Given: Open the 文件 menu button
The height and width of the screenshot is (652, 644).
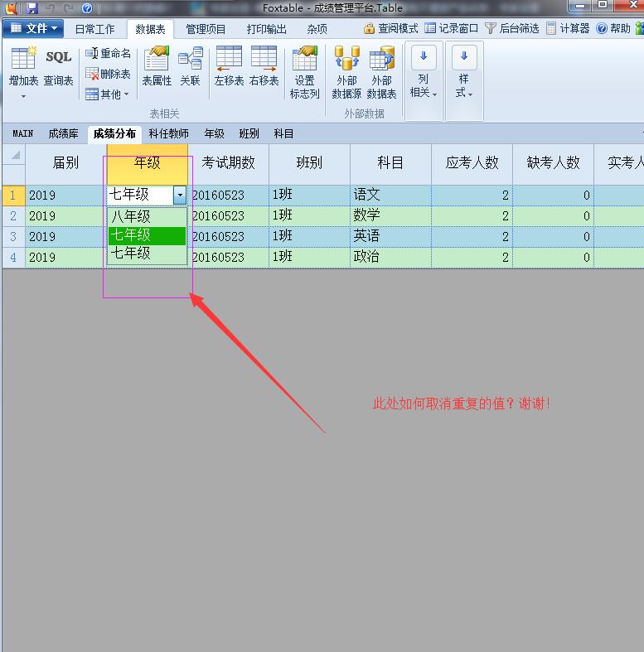Looking at the screenshot, I should pos(33,28).
